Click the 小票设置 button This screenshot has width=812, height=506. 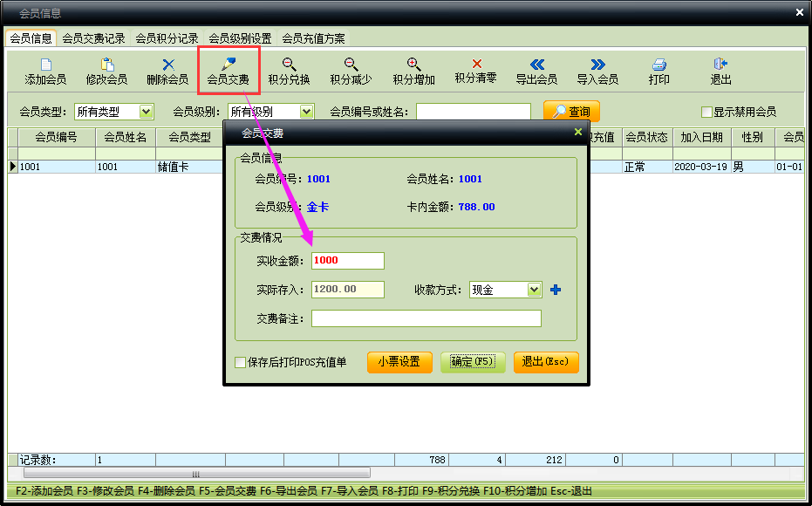(399, 362)
